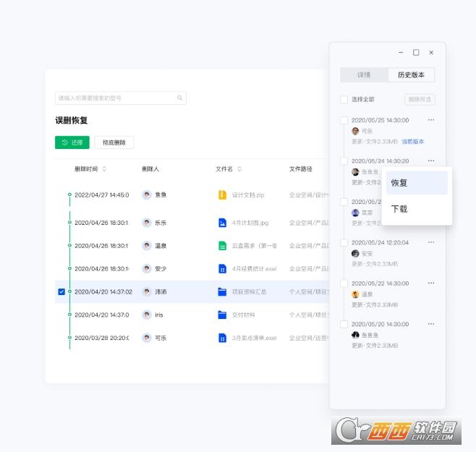Click the version timestamp 2020/05/22 14:30:00
Viewport: 476px width, 452px height.
(x=380, y=283)
